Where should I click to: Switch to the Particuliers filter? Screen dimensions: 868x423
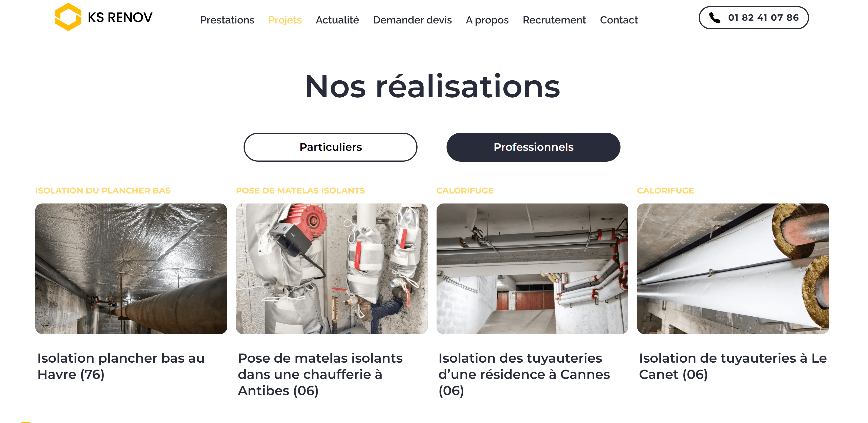(330, 147)
